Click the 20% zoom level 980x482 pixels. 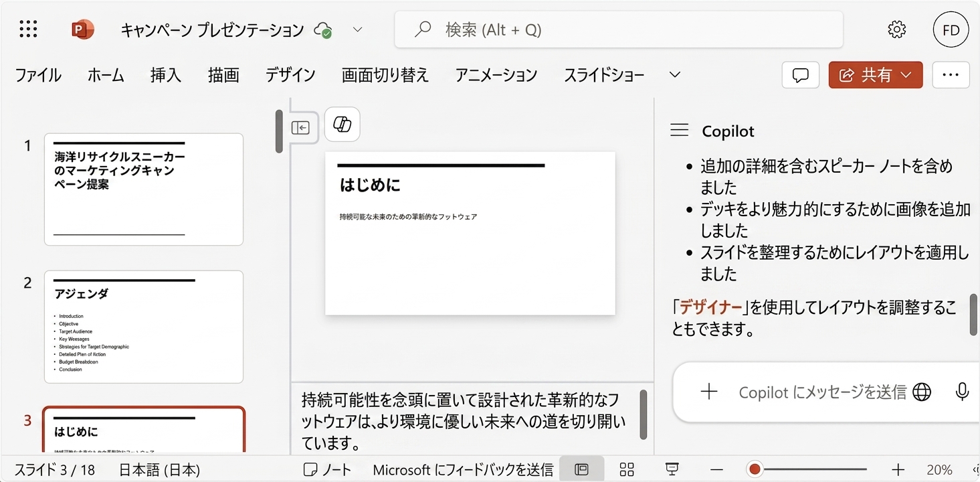tap(939, 469)
